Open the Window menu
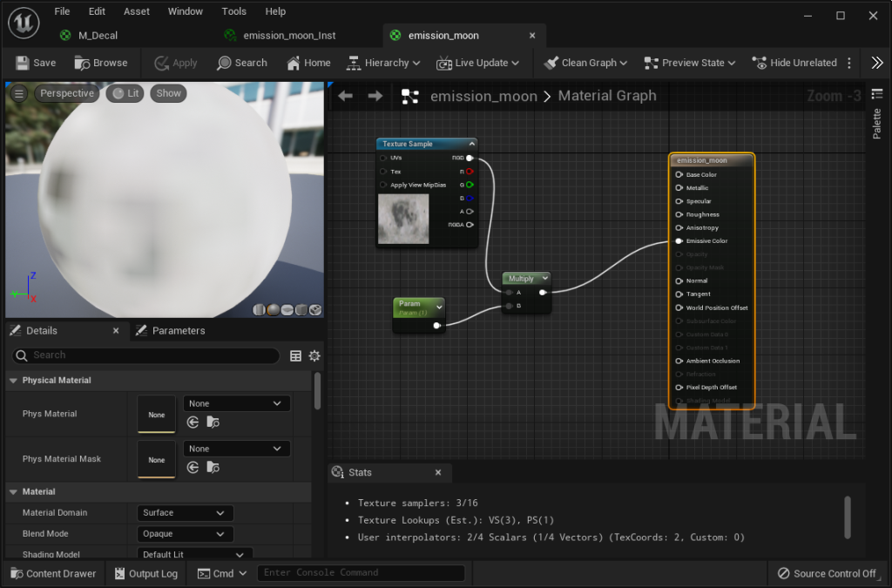This screenshot has width=892, height=588. [185, 11]
